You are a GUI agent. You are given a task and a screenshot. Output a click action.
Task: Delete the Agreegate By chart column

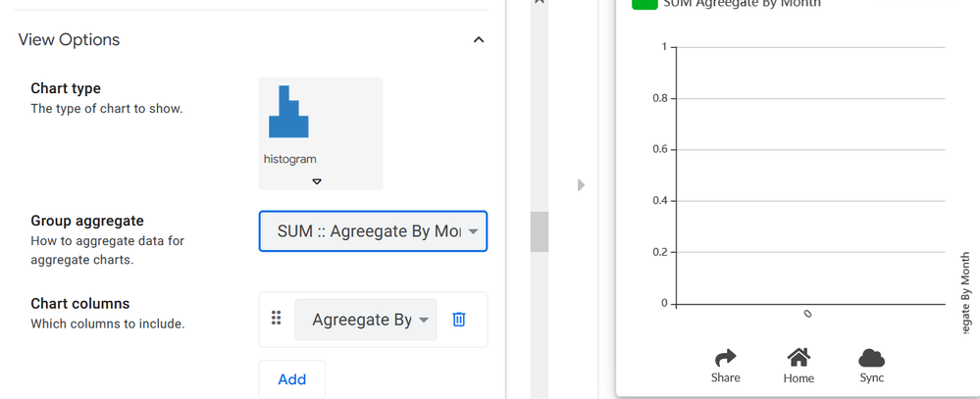459,319
